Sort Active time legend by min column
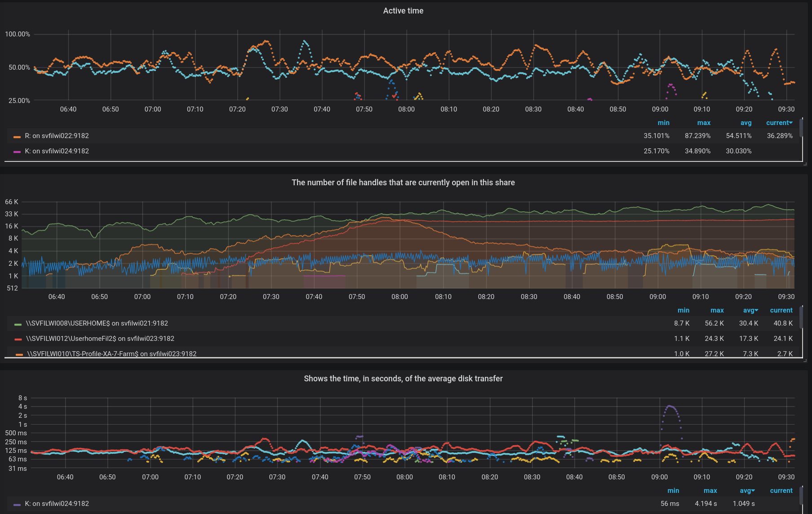The image size is (812, 514). coord(663,123)
